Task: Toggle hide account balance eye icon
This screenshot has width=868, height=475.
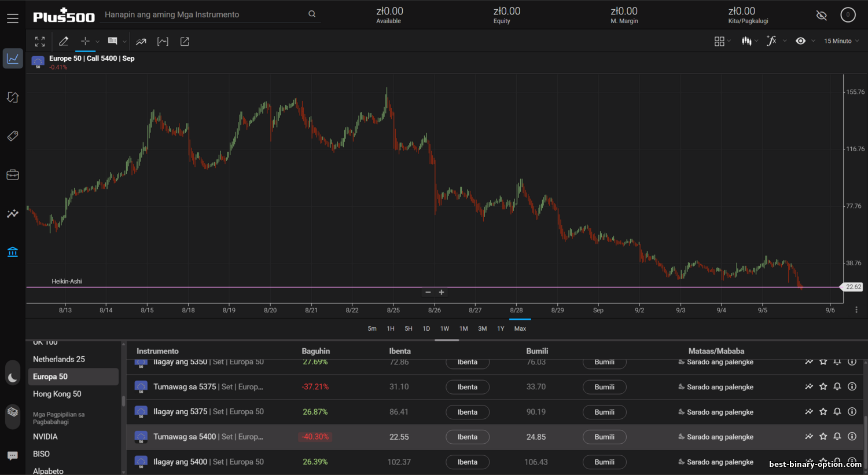Action: pos(821,16)
